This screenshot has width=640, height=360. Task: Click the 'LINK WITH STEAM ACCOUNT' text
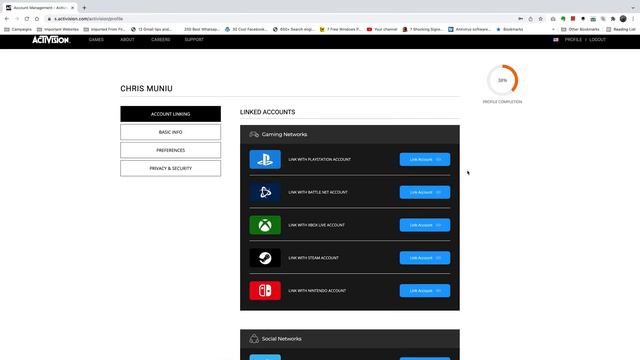click(x=313, y=258)
